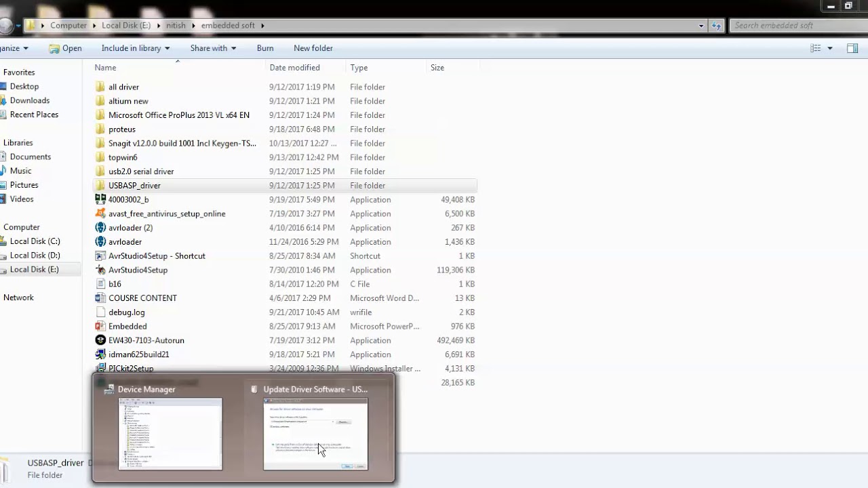Select the idman625build21 installer icon
This screenshot has height=488, width=868.
tap(100, 354)
